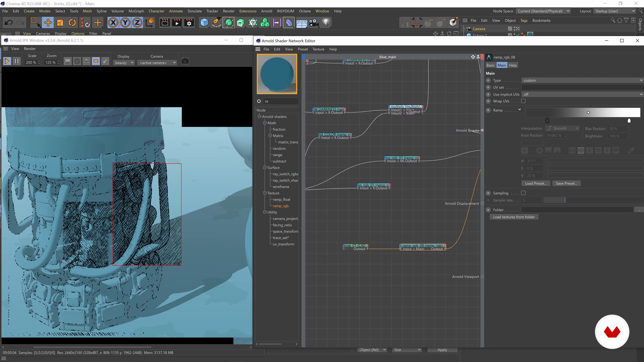The image size is (644, 362).
Task: Click Load textures from folder button
Action: coord(514,217)
